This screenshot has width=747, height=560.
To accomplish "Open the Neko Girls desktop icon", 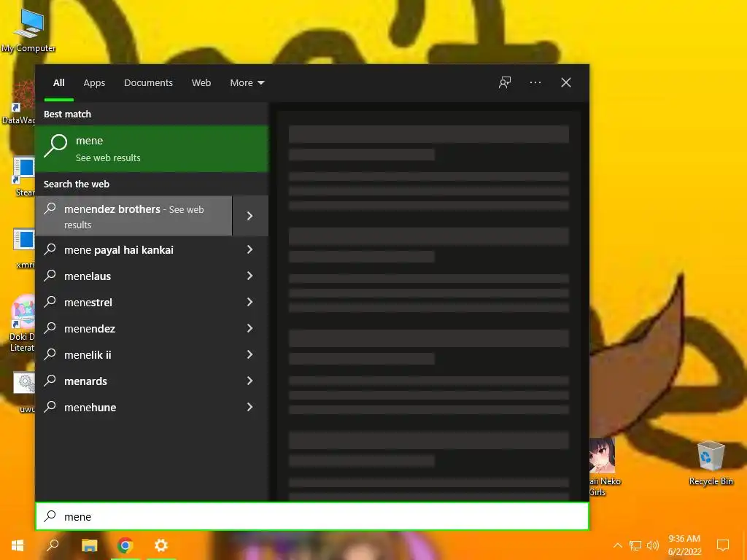I will coord(604,467).
